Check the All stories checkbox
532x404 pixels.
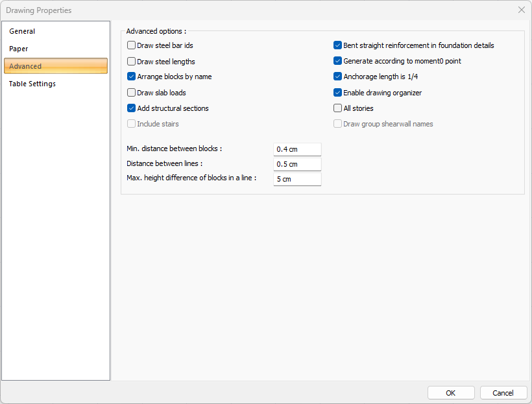337,108
